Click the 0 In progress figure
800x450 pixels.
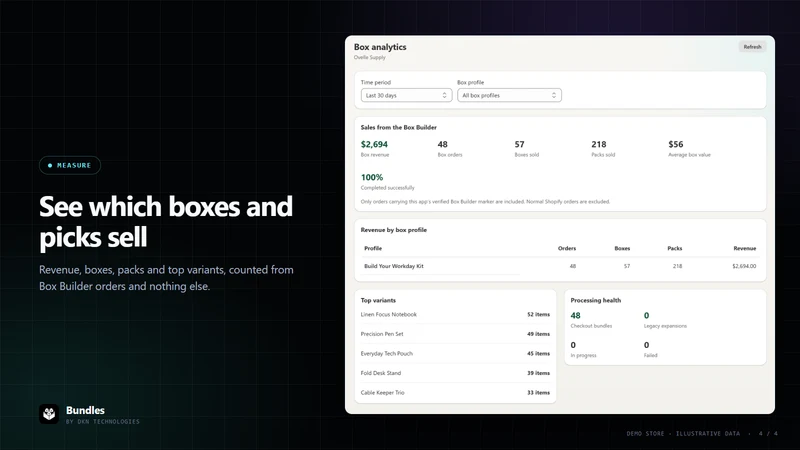(x=573, y=345)
